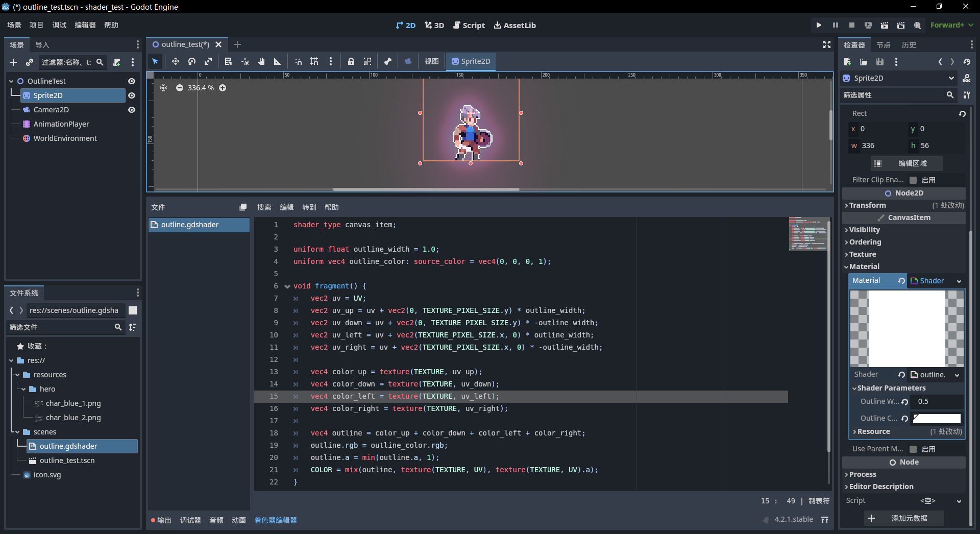The image size is (980, 534).
Task: Open the Forward+ renderer dropdown
Action: point(951,25)
